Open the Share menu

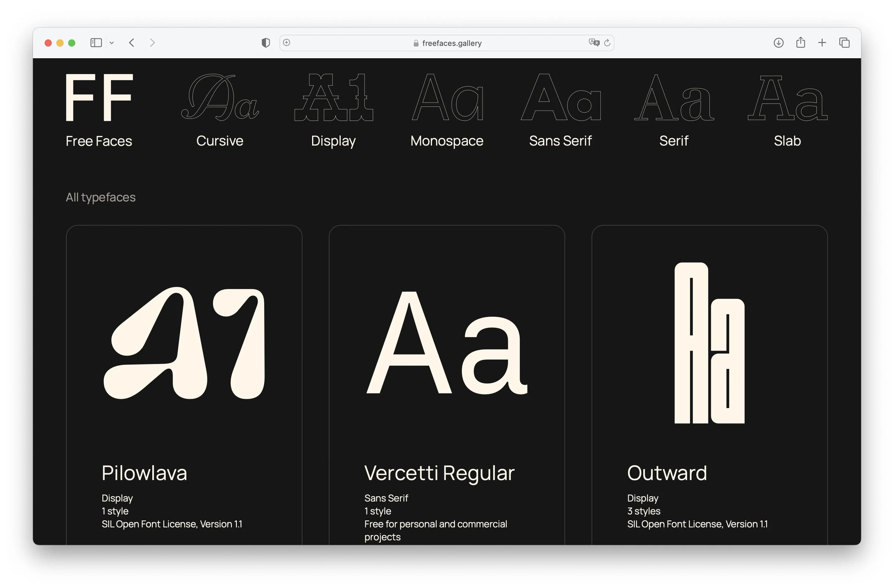coord(800,43)
